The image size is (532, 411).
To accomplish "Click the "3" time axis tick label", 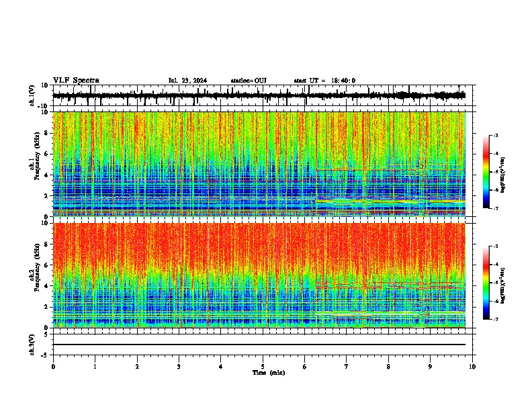I will (x=179, y=367).
